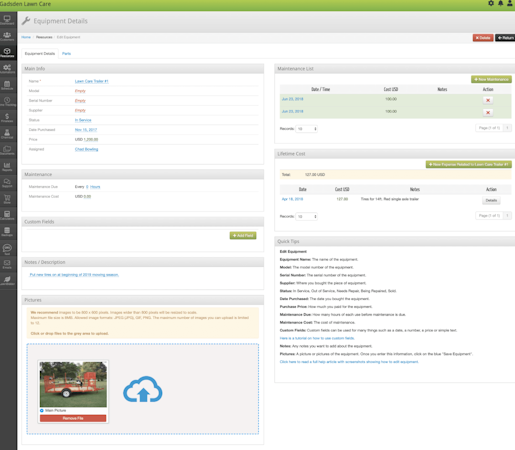Delete first maintenance record with red X

tap(488, 100)
